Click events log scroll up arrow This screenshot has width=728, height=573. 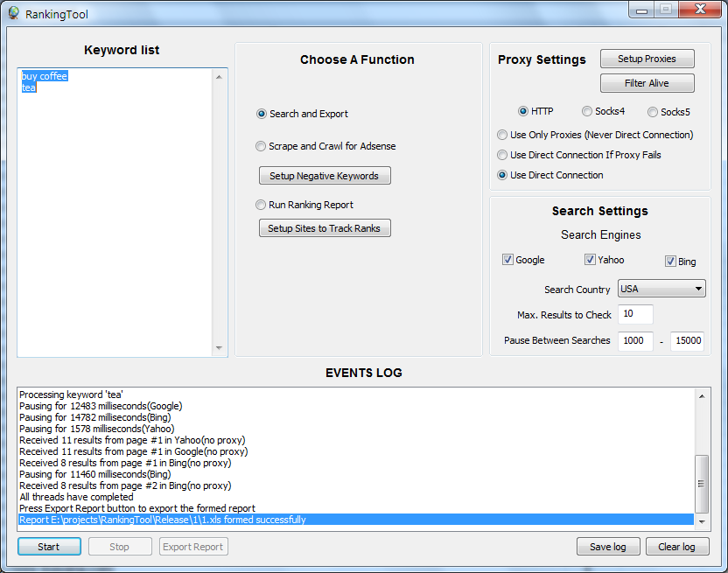pos(702,396)
